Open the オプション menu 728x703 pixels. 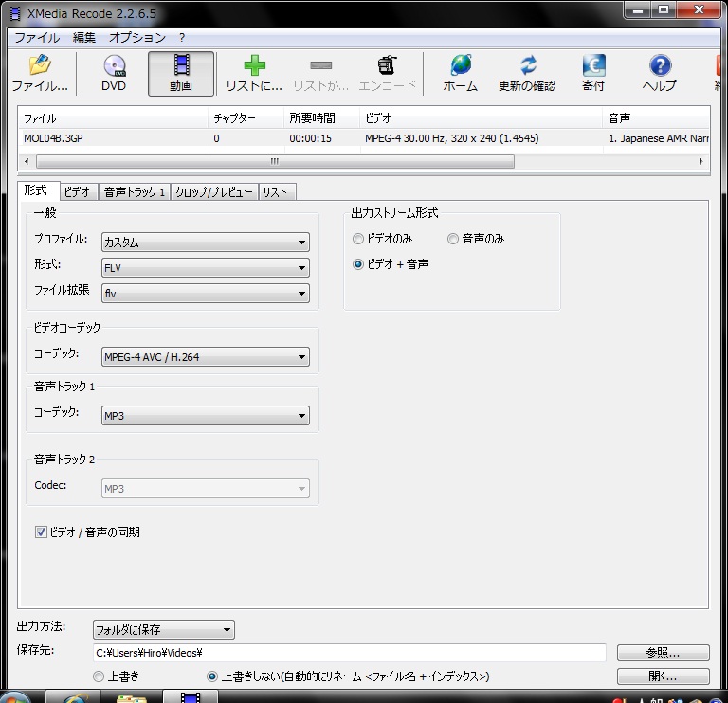(137, 38)
